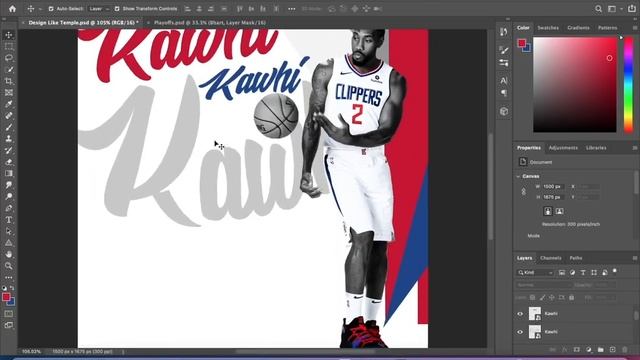Switch to the Libraries tab
640x360 pixels.
point(596,148)
